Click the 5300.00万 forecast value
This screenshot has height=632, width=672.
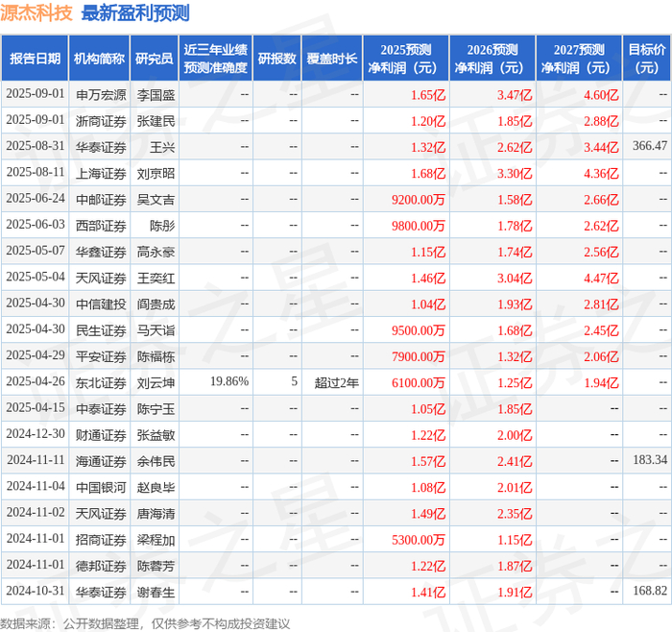pyautogui.click(x=419, y=540)
